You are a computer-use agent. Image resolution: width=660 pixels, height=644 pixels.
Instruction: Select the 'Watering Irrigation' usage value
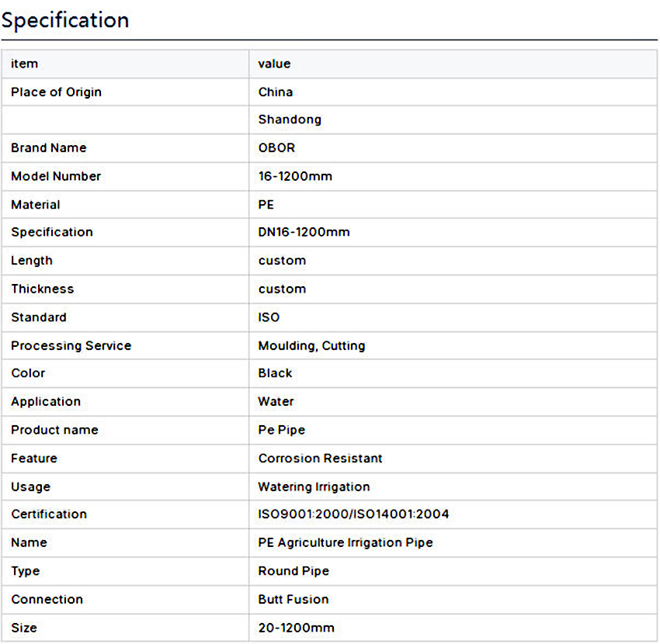click(x=314, y=486)
